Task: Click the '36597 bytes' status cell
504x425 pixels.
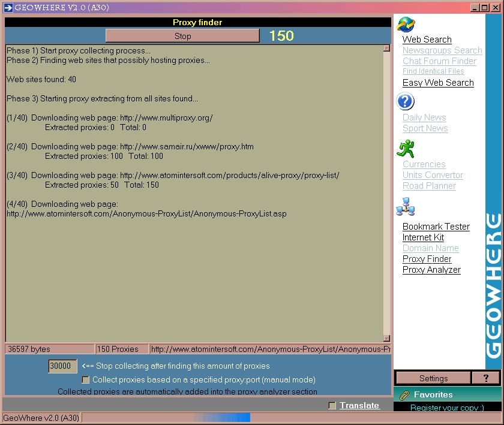Action: 49,349
